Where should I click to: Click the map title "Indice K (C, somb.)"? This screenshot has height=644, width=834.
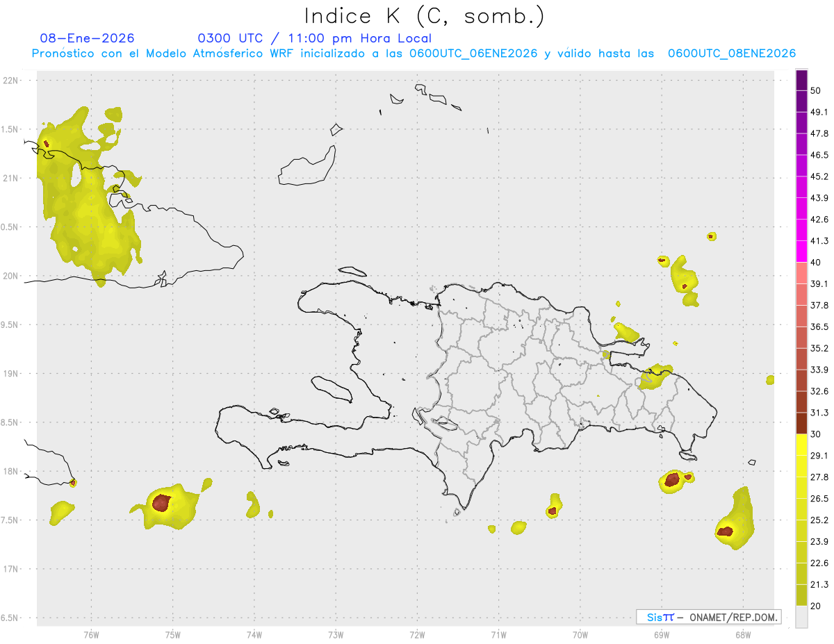(x=425, y=16)
